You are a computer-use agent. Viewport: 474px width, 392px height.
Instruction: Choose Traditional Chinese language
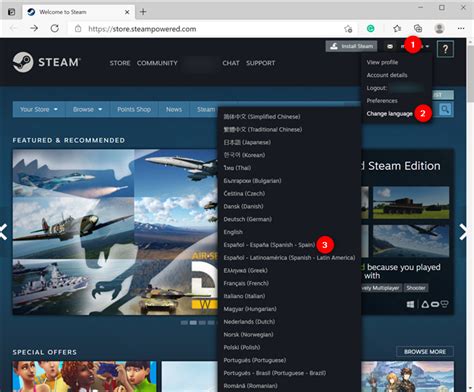[x=263, y=129]
